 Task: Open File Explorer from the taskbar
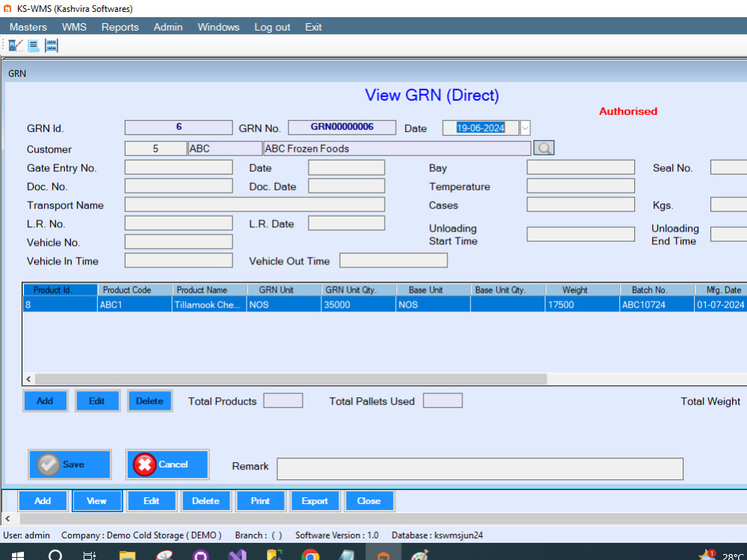click(127, 556)
